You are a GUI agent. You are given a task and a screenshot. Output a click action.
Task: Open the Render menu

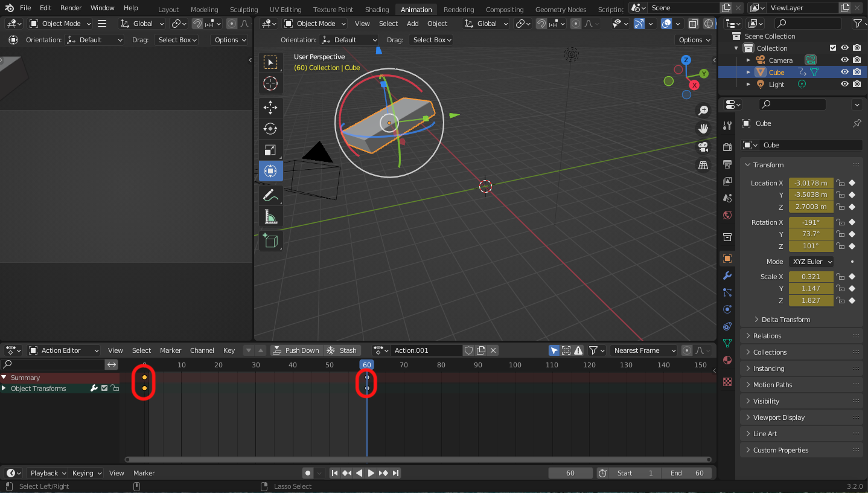(x=71, y=8)
